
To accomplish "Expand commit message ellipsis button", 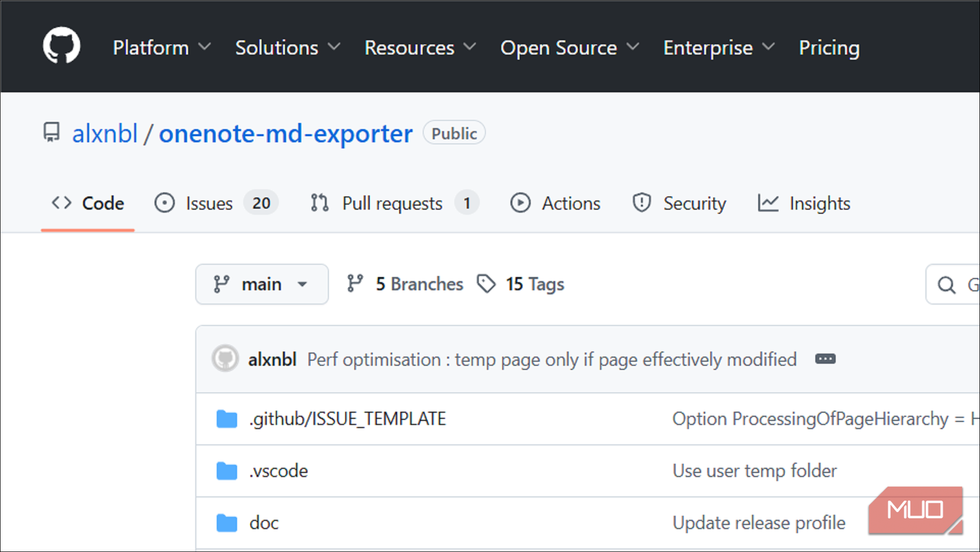I will (x=825, y=359).
